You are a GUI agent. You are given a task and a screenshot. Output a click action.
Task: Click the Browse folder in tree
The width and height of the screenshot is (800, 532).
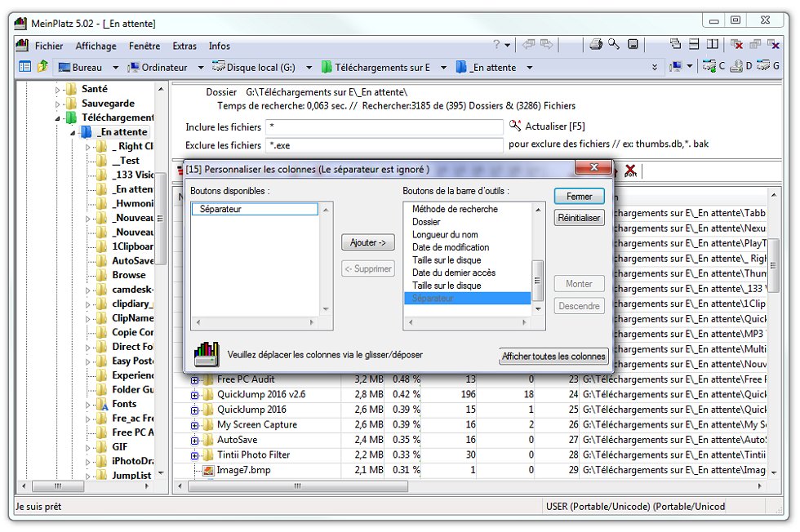click(x=129, y=275)
